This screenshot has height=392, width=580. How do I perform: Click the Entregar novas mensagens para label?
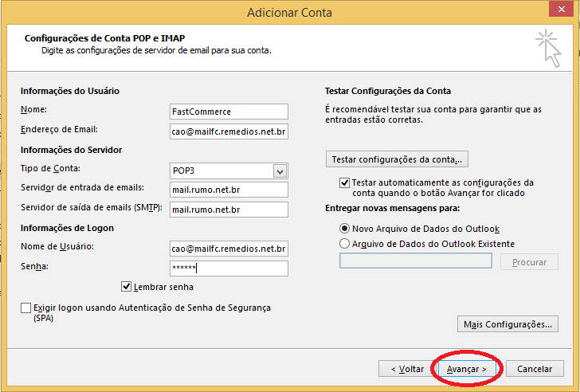(393, 208)
